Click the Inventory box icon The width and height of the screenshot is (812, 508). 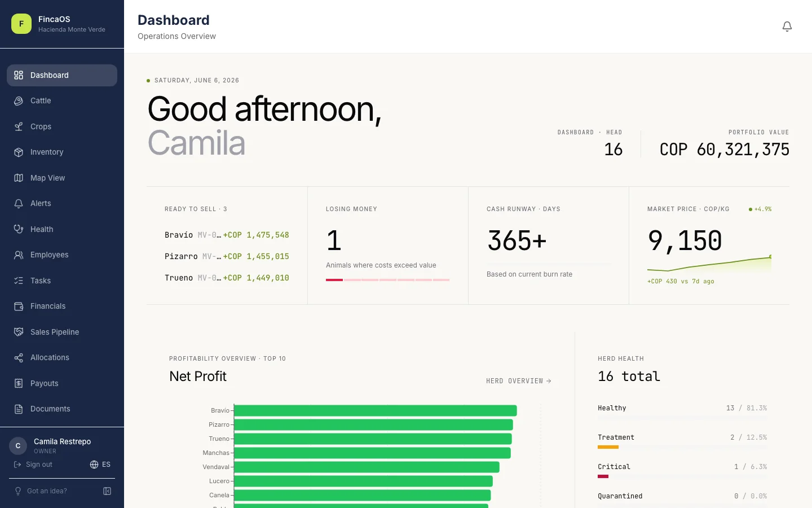[x=19, y=152]
